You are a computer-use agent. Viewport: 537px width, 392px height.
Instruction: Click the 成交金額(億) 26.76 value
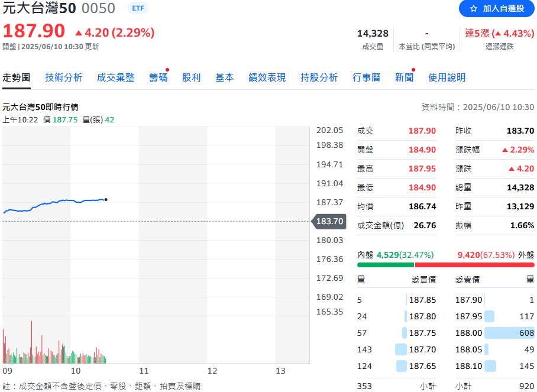point(425,225)
